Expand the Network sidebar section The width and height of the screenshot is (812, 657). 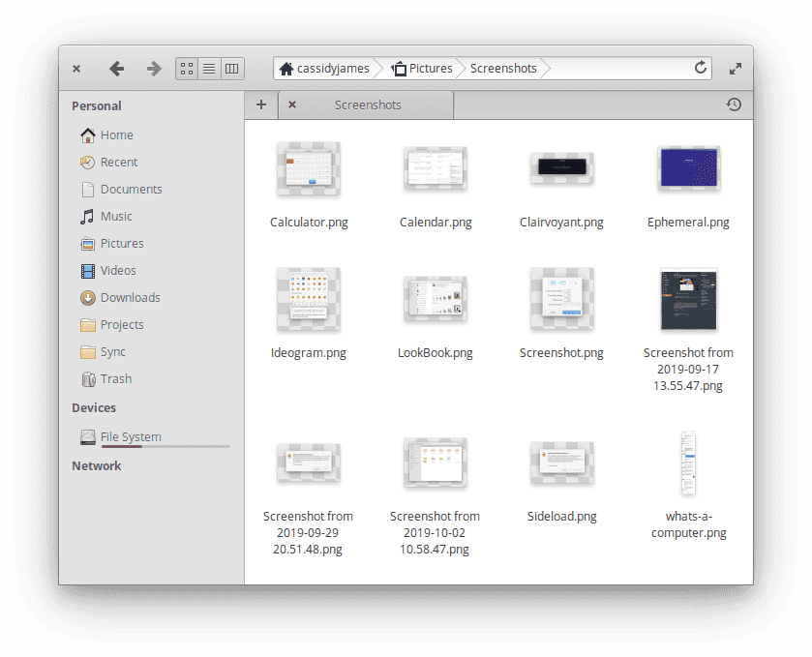coord(97,465)
